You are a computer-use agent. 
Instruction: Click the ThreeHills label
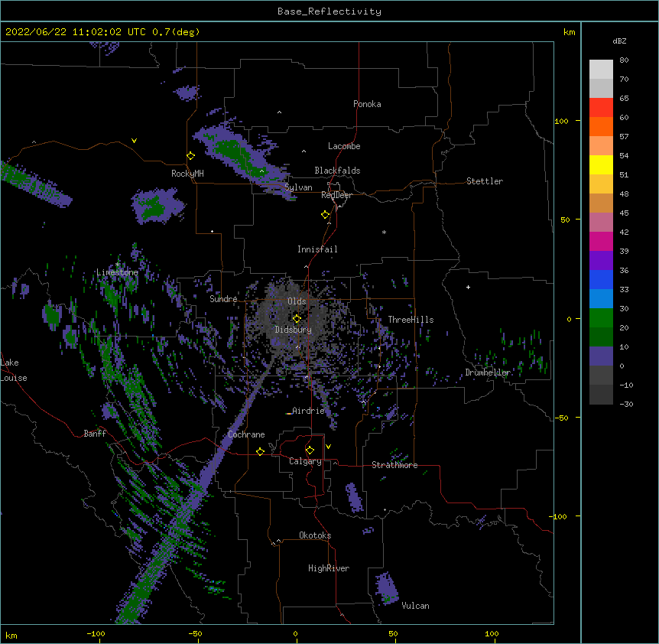pos(411,320)
